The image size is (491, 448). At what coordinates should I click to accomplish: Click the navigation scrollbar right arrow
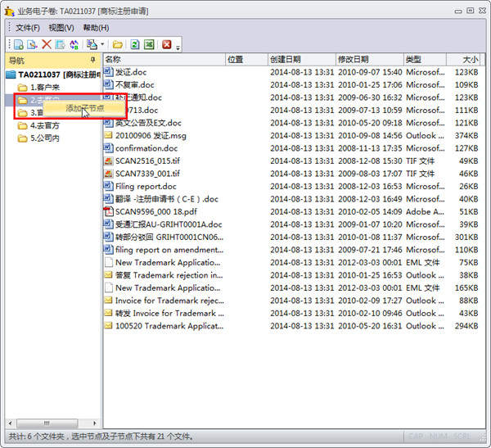pos(95,423)
